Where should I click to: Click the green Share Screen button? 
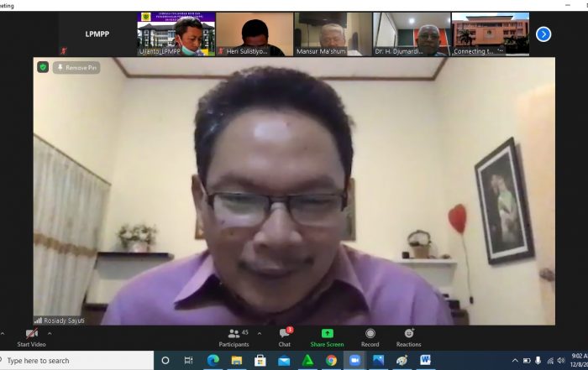point(327,338)
